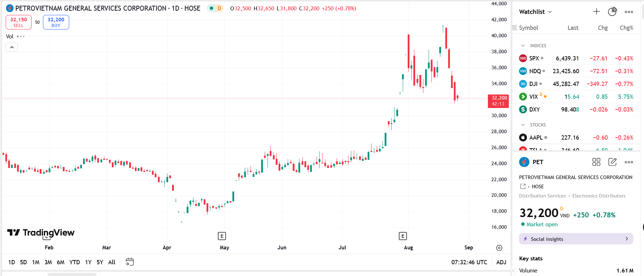This screenshot has width=644, height=276.
Task: Open the Watchlist name dropdown
Action: pyautogui.click(x=535, y=12)
